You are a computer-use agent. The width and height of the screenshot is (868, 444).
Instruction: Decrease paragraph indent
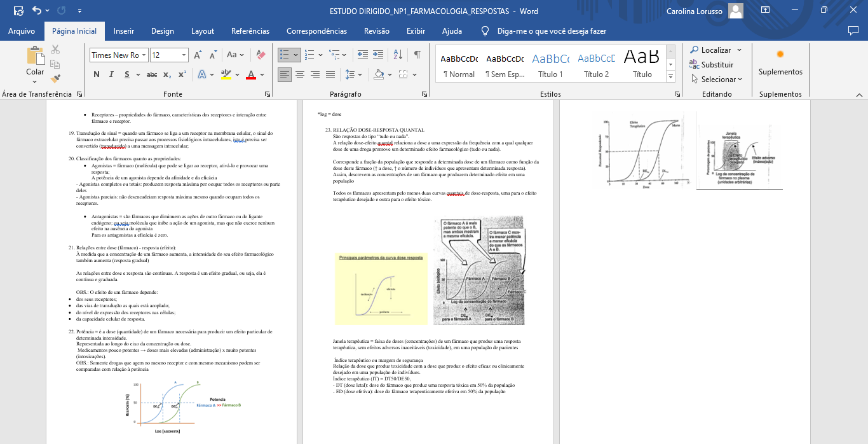pos(362,55)
